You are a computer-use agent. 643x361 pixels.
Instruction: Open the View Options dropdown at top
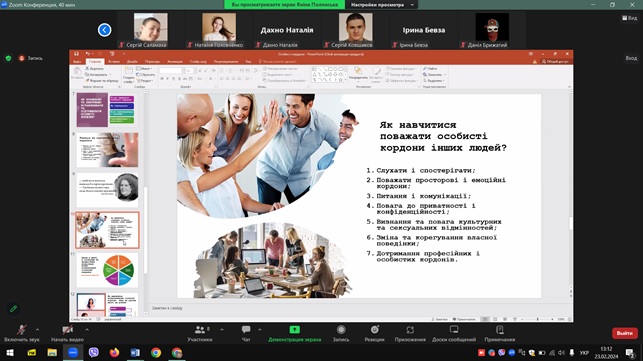(381, 5)
